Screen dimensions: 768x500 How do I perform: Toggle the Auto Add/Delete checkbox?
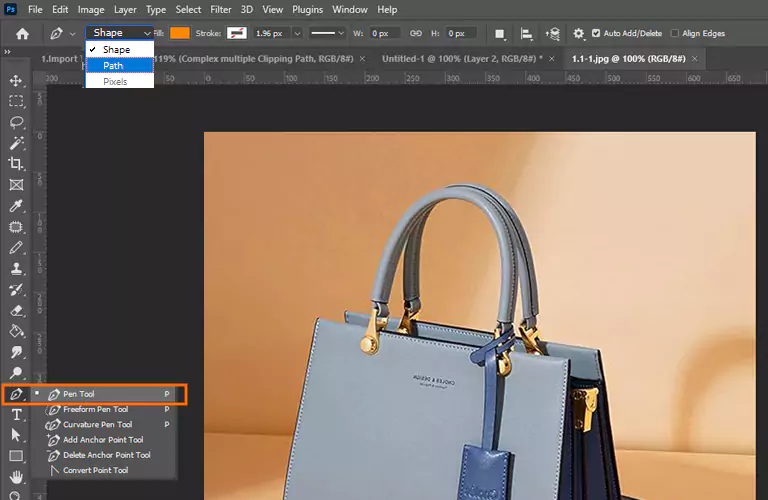tap(597, 33)
